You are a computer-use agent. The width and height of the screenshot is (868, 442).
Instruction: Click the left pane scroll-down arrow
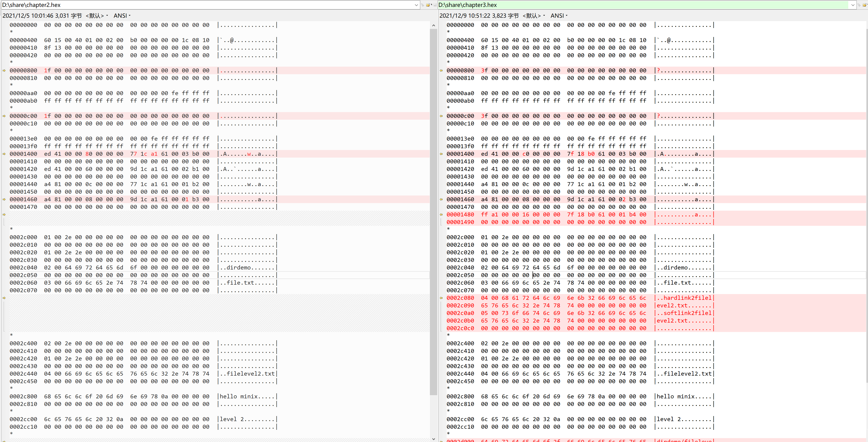[433, 439]
